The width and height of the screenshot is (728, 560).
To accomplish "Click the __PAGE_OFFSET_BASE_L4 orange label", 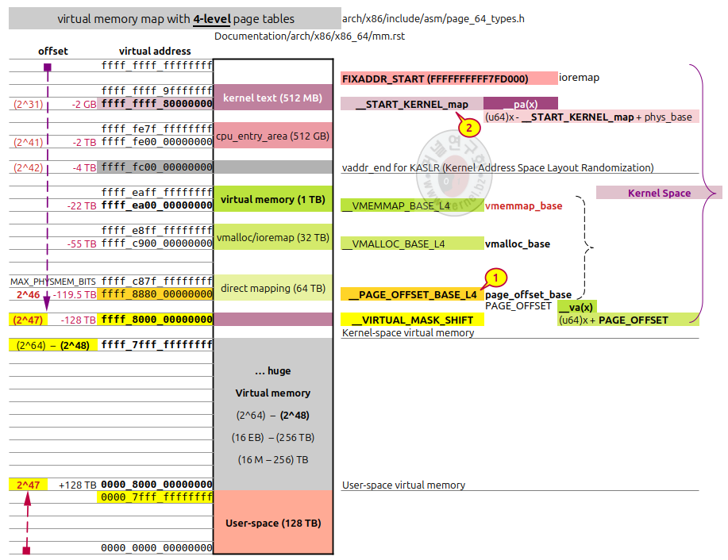I will point(412,294).
